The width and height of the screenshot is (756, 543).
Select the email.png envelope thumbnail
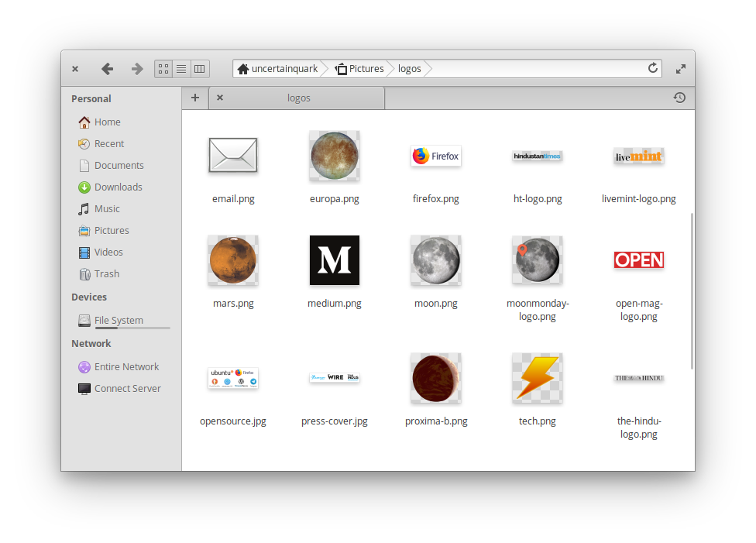(233, 155)
